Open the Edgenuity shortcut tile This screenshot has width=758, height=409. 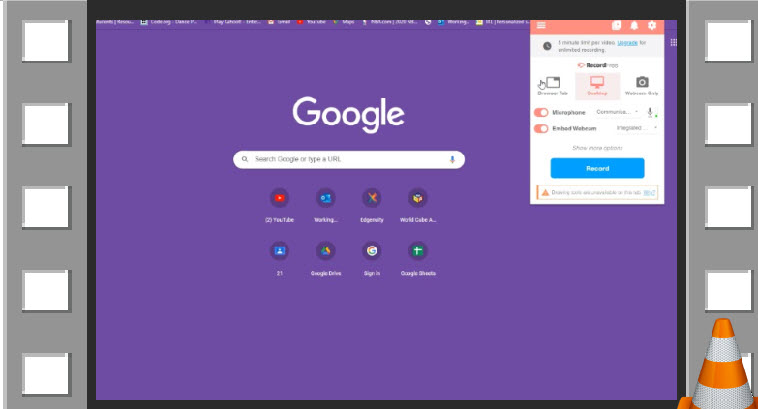tap(372, 205)
